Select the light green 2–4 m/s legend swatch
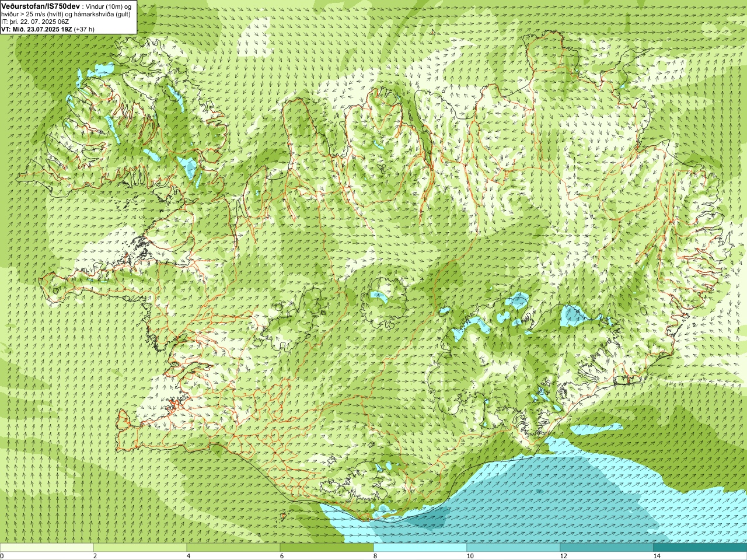Image resolution: width=747 pixels, height=560 pixels. pos(140,548)
